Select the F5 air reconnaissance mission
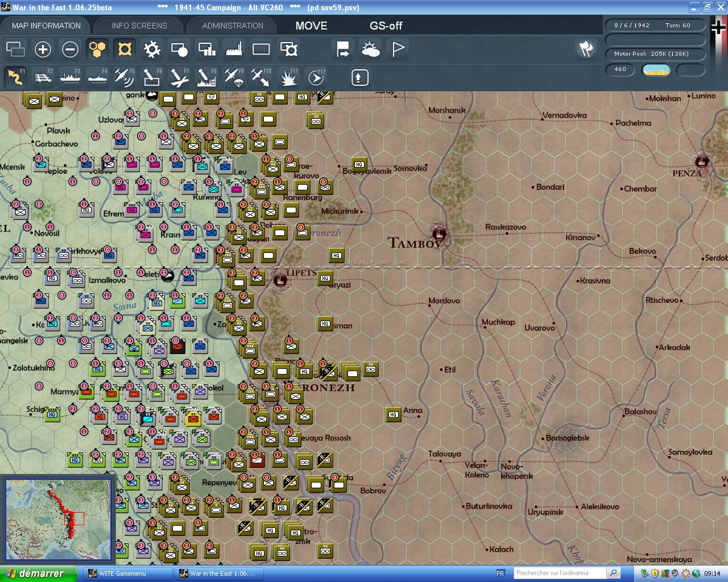The image size is (728, 582). (x=125, y=77)
